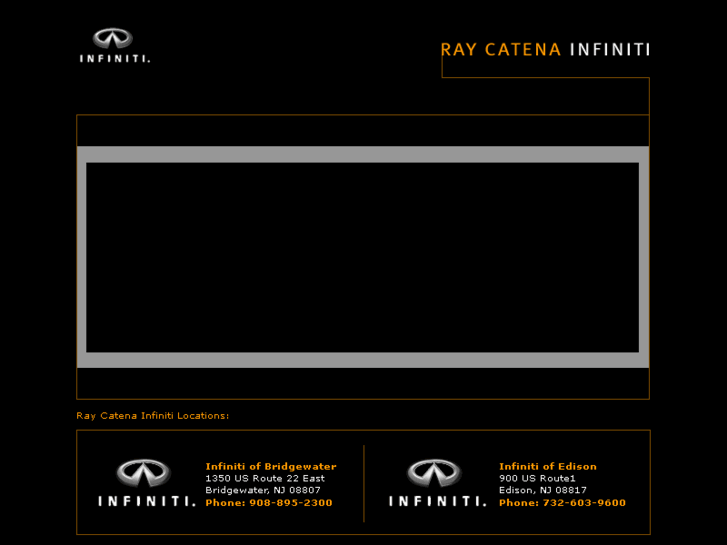This screenshot has height=545, width=727.
Task: Click the text Bridgewater, NJ 08807
Action: 263,490
